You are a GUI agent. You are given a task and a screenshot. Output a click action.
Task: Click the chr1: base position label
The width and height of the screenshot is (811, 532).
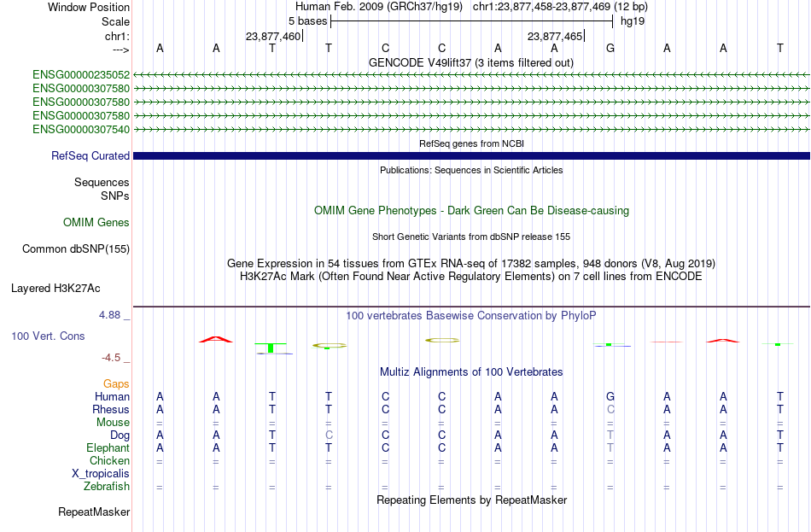click(x=117, y=36)
